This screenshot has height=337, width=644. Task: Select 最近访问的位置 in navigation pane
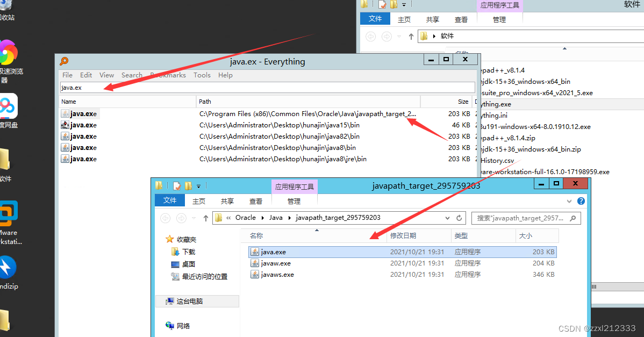(199, 276)
